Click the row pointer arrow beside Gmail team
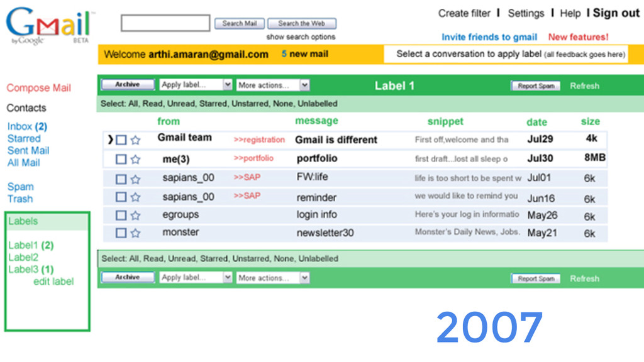Image resolution: width=644 pixels, height=362 pixels. [x=110, y=140]
